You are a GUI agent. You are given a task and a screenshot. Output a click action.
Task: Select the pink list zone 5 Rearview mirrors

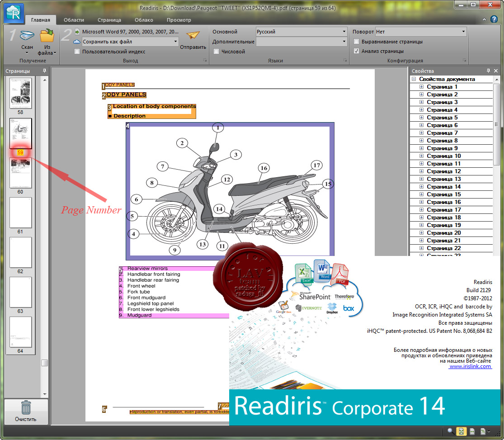(174, 292)
